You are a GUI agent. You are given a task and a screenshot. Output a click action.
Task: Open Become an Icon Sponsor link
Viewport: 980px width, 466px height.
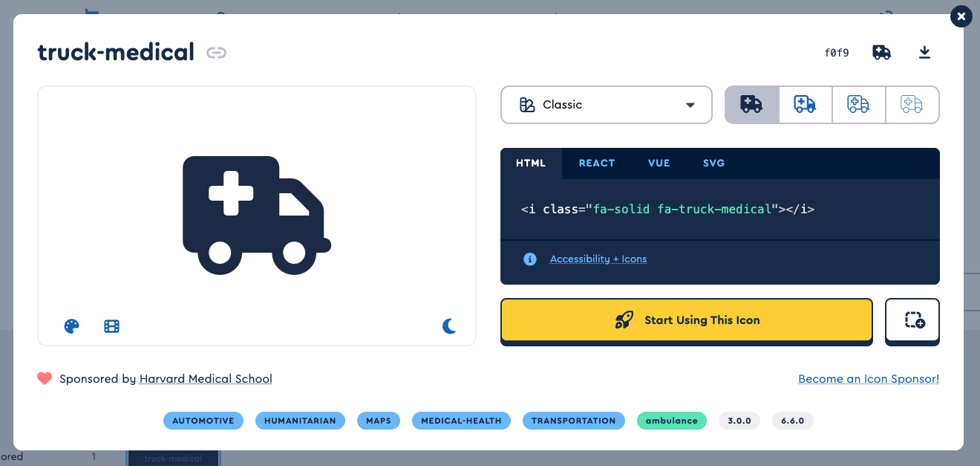click(x=868, y=379)
